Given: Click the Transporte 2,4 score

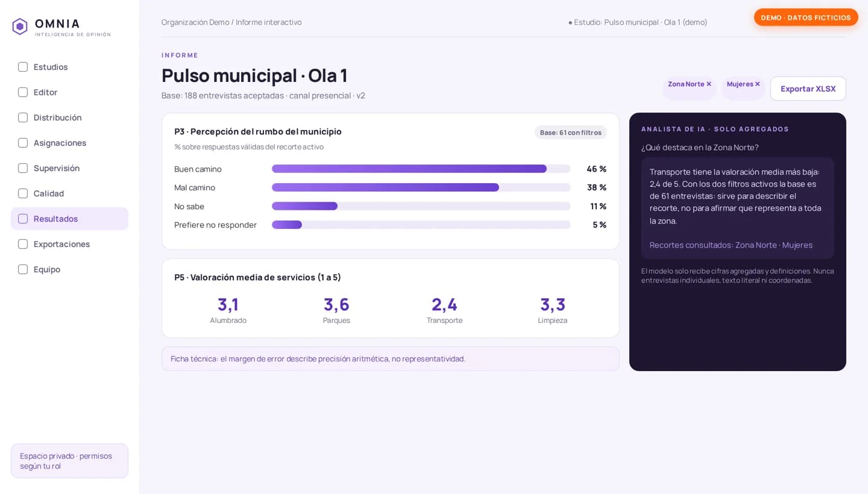Looking at the screenshot, I should coord(444,310).
